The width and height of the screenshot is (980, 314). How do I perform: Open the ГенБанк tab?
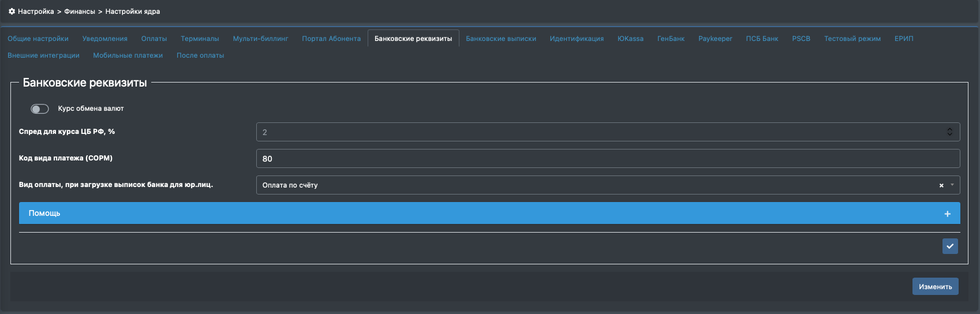(671, 39)
